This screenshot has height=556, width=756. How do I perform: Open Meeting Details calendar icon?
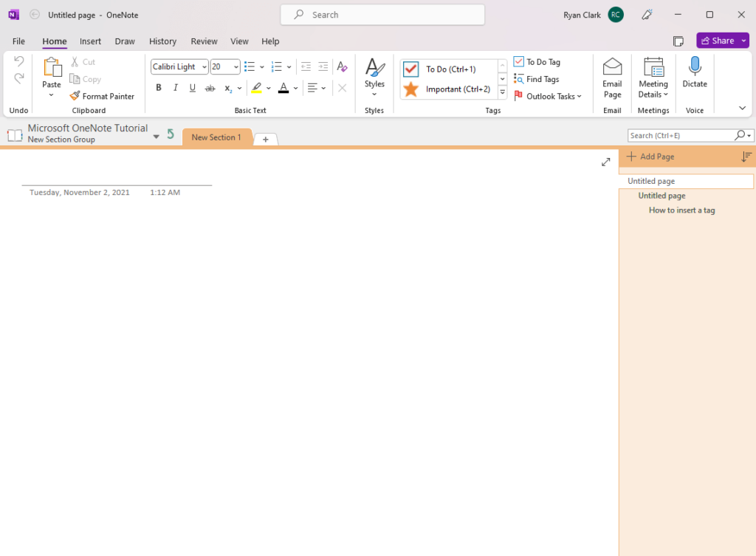coord(654,66)
